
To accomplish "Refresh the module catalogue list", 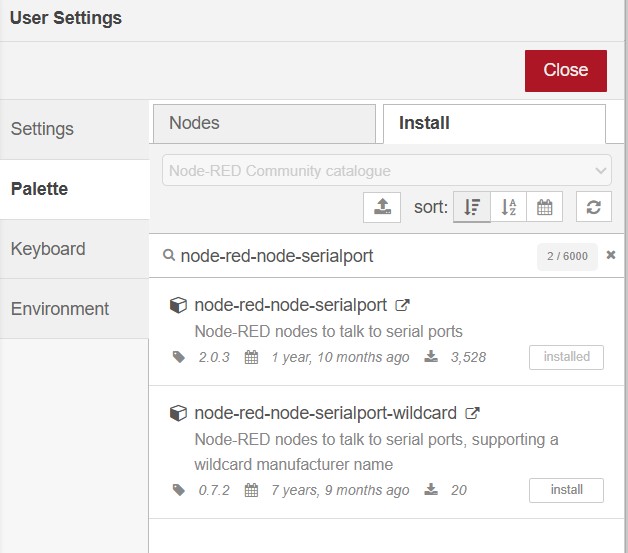I will click(x=594, y=207).
